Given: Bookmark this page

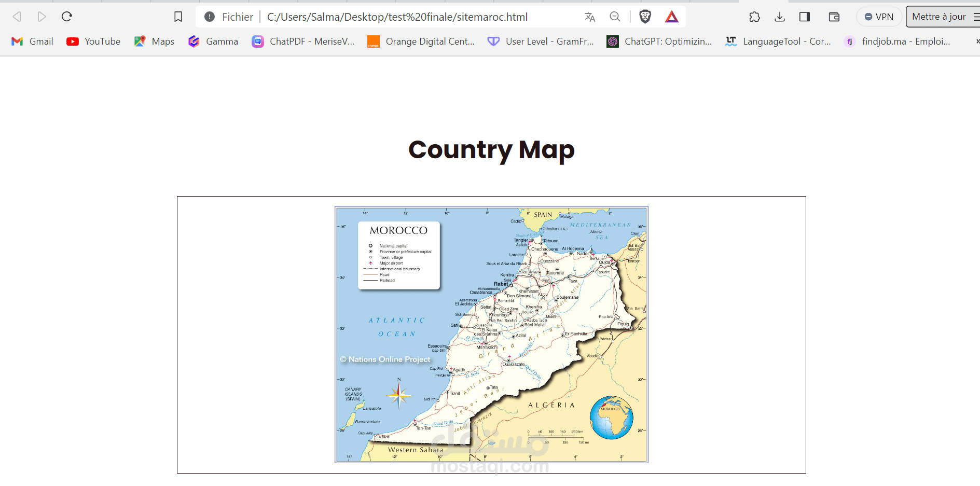Looking at the screenshot, I should [178, 17].
